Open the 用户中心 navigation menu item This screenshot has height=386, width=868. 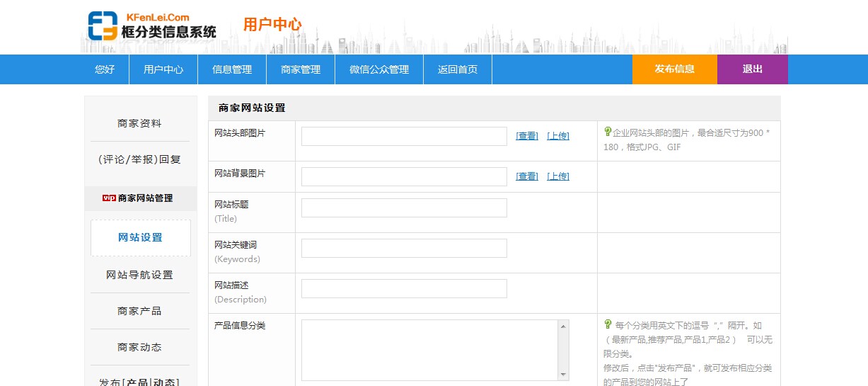(163, 69)
